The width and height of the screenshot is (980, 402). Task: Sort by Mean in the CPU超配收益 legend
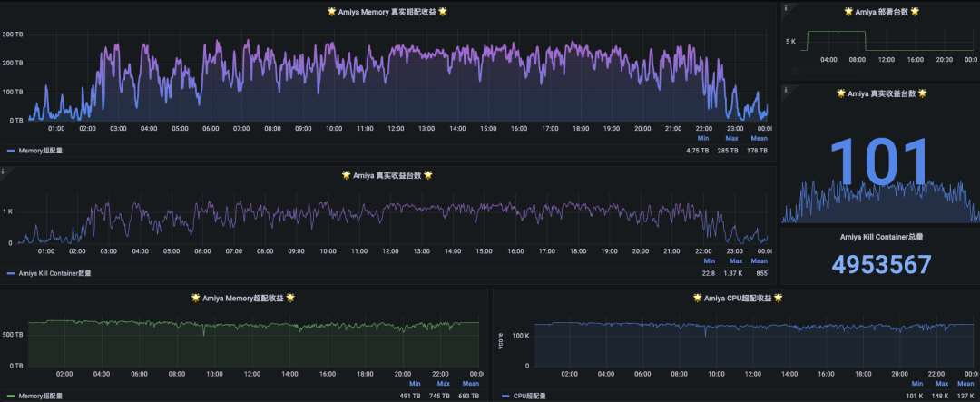966,383
